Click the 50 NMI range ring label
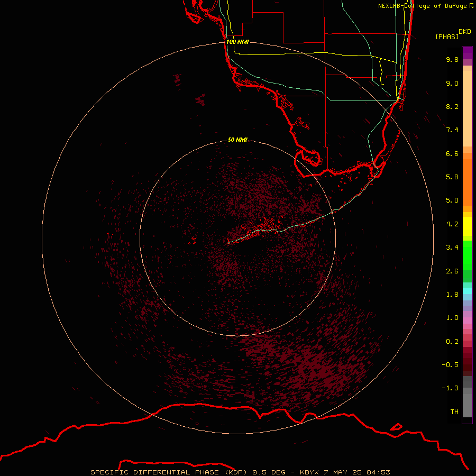The width and height of the screenshot is (476, 476). (x=237, y=140)
